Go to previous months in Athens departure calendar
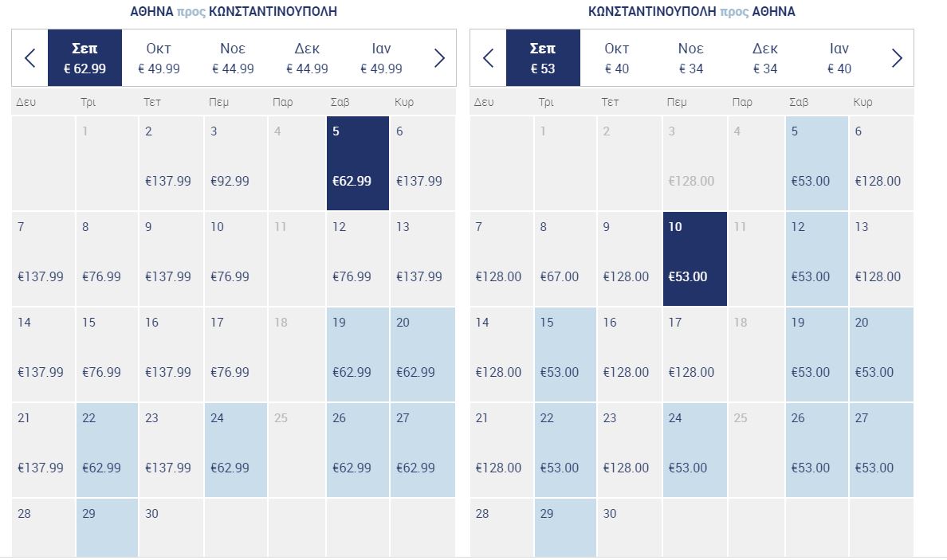Screen dimensions: 947x560 pyautogui.click(x=29, y=58)
